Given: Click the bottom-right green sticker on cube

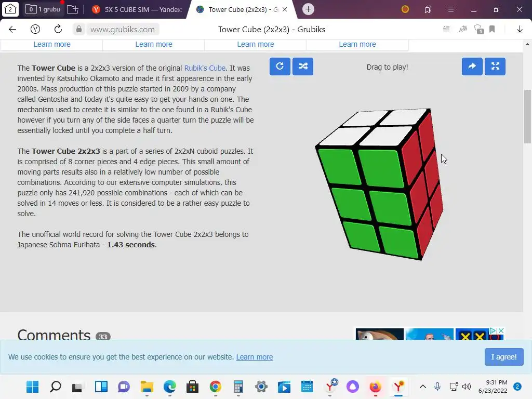Looking at the screenshot, I should coord(398,243).
